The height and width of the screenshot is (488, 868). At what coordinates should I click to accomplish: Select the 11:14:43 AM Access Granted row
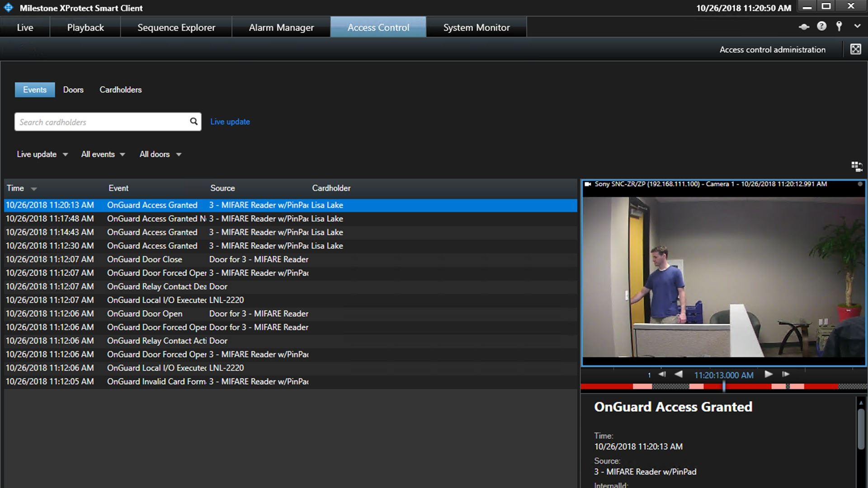coord(291,232)
